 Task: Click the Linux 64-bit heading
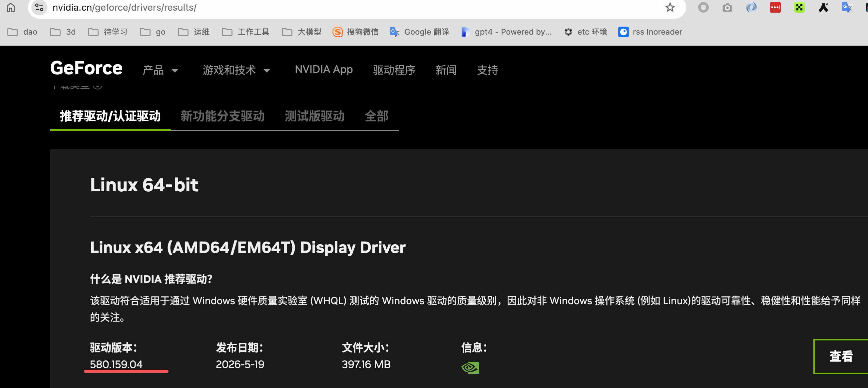[144, 185]
